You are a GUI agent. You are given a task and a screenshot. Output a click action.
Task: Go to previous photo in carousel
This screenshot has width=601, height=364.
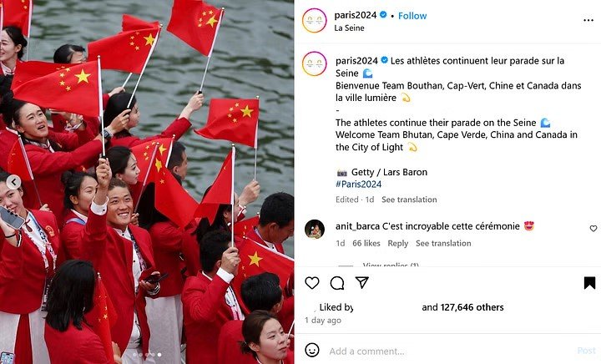click(x=14, y=182)
